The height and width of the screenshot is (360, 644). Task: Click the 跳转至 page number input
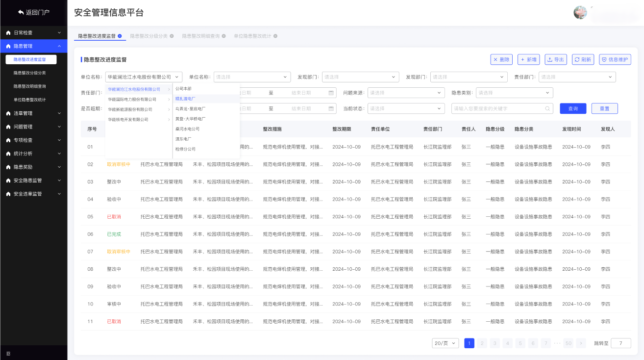coord(621,343)
